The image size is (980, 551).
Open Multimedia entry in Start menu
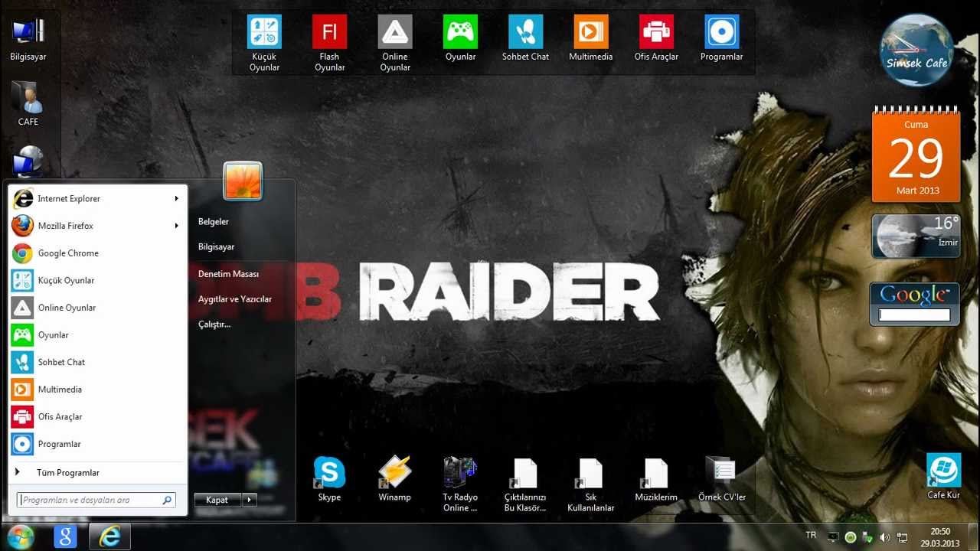pos(97,390)
